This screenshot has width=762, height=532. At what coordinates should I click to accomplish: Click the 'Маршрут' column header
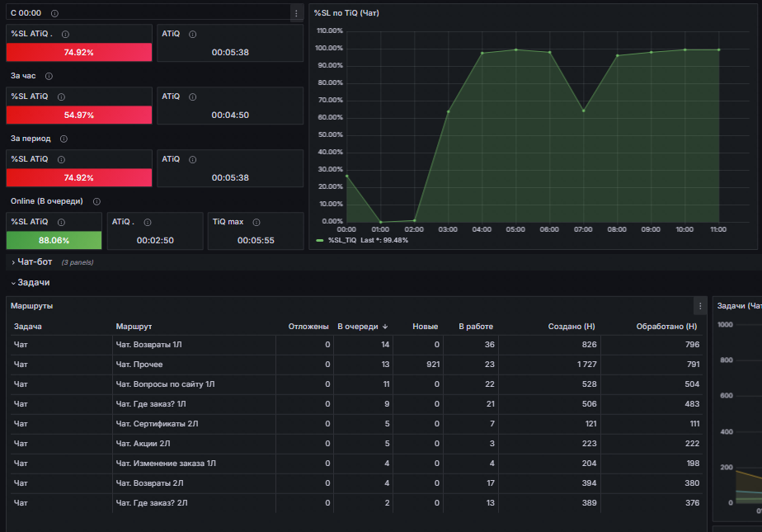point(134,327)
